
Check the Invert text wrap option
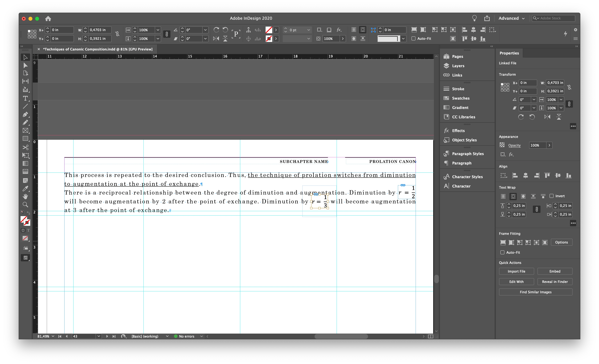(x=552, y=196)
